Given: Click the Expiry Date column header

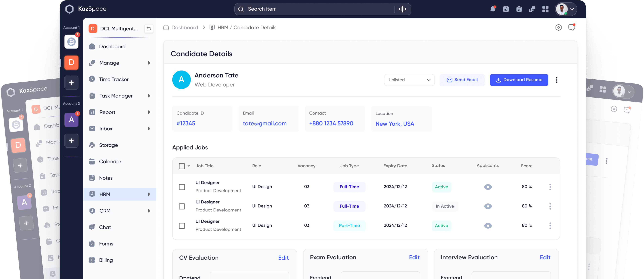Looking at the screenshot, I should [395, 166].
